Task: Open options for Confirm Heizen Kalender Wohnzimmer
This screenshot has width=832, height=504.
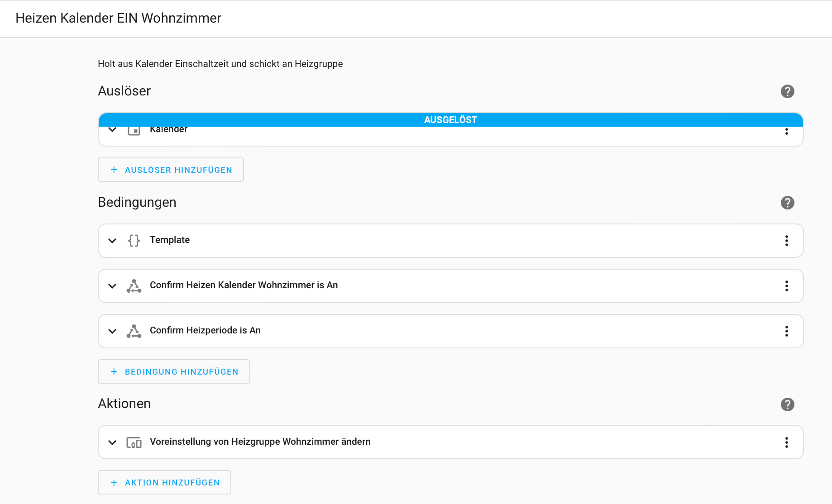Action: coord(786,286)
